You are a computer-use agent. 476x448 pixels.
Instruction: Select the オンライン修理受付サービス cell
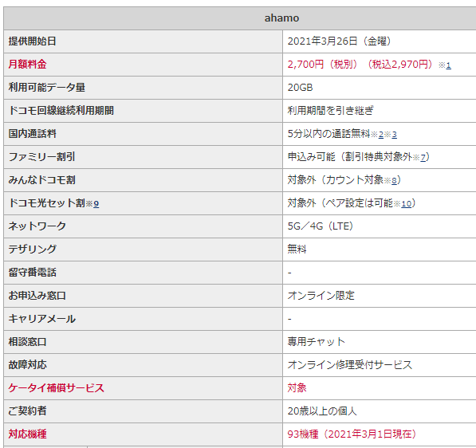point(380,365)
